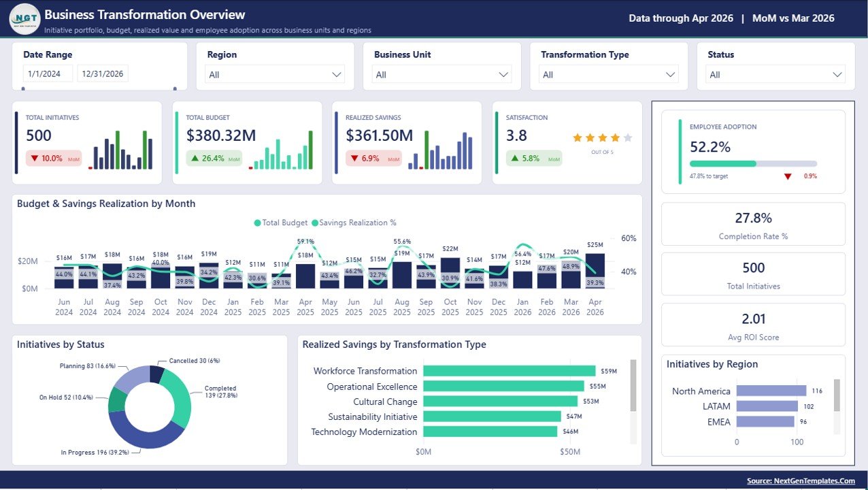Click the EMEA region bar

click(766, 421)
